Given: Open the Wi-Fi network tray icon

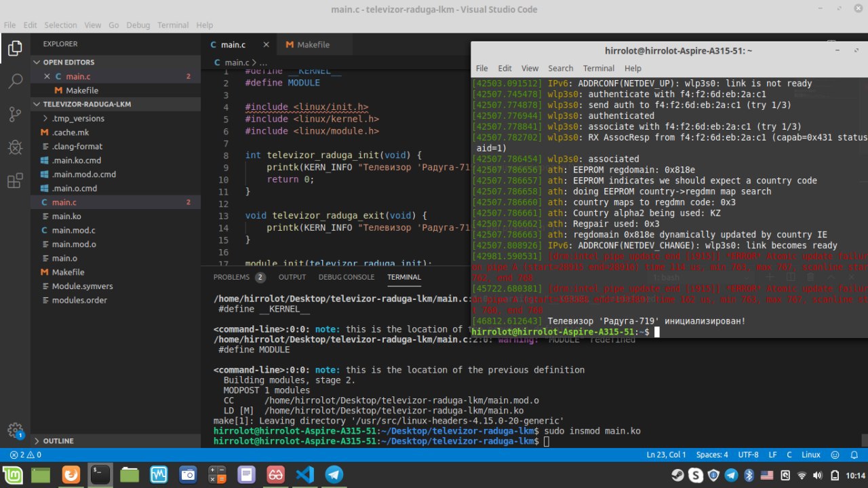Looking at the screenshot, I should tap(802, 475).
